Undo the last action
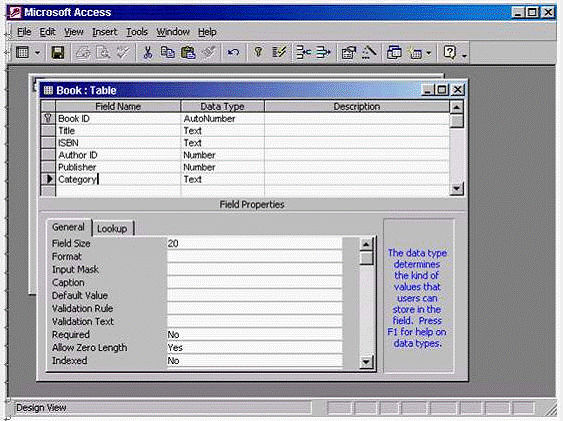The image size is (563, 421). (x=233, y=53)
